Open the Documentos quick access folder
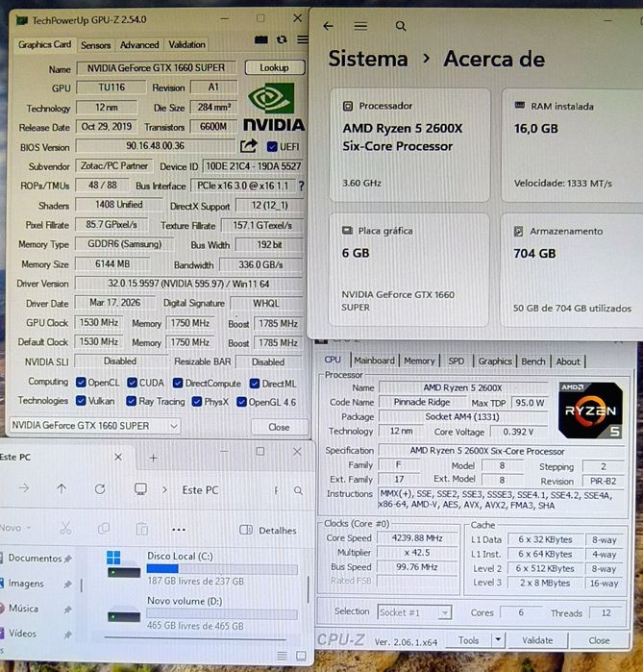 (x=36, y=558)
